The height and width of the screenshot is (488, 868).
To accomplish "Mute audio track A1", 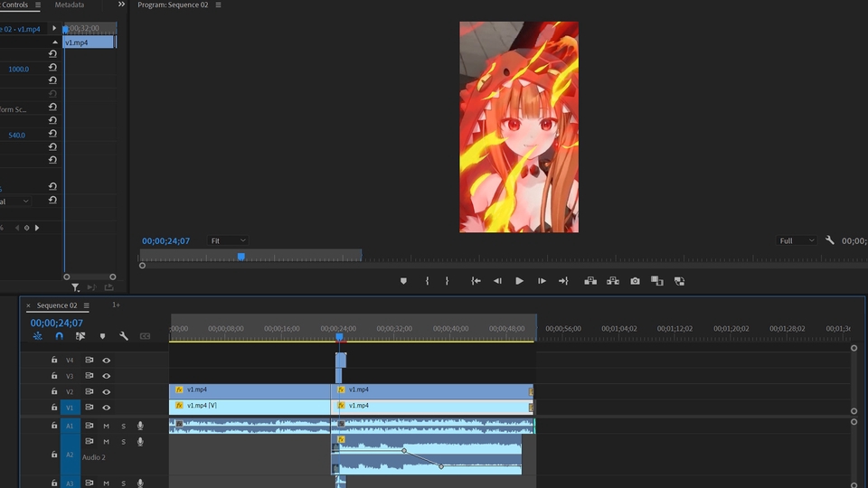I will tap(107, 426).
